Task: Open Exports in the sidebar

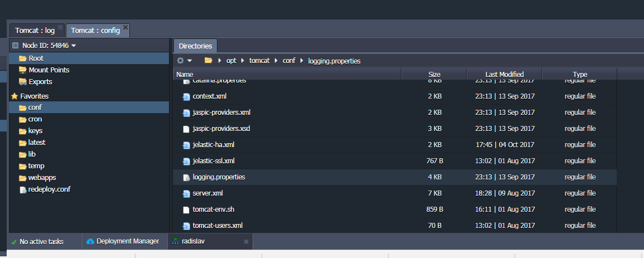Action: pos(40,81)
